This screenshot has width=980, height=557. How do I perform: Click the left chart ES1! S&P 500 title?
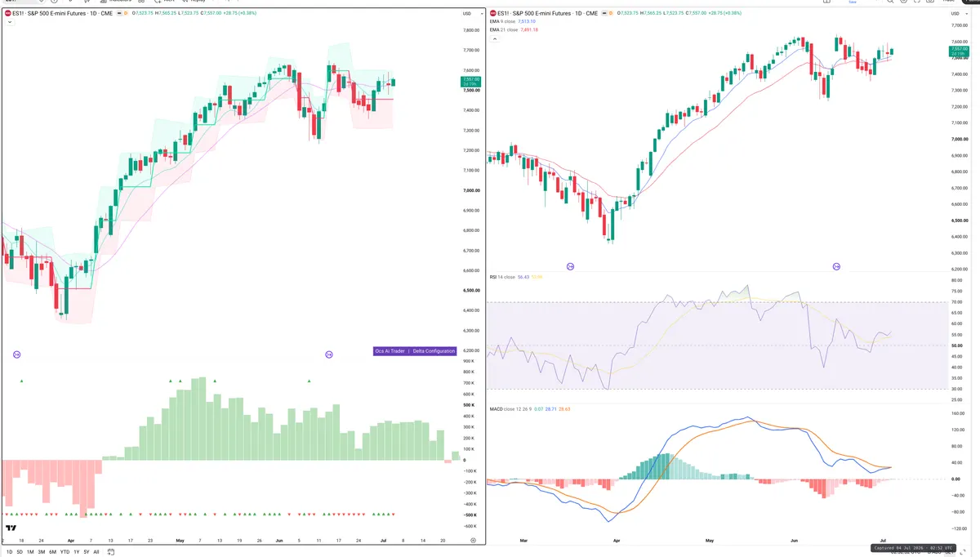pos(60,13)
